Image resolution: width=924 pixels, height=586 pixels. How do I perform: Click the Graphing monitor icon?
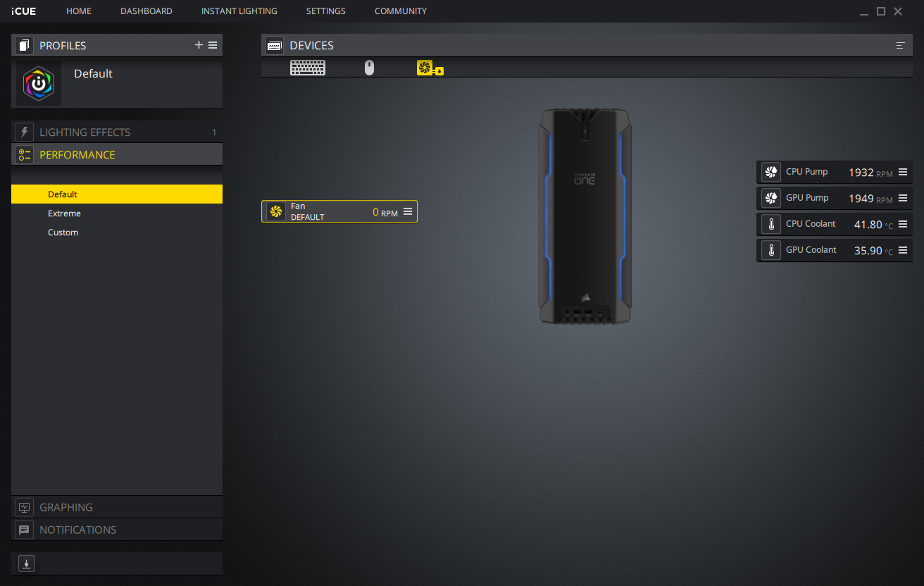[x=25, y=507]
